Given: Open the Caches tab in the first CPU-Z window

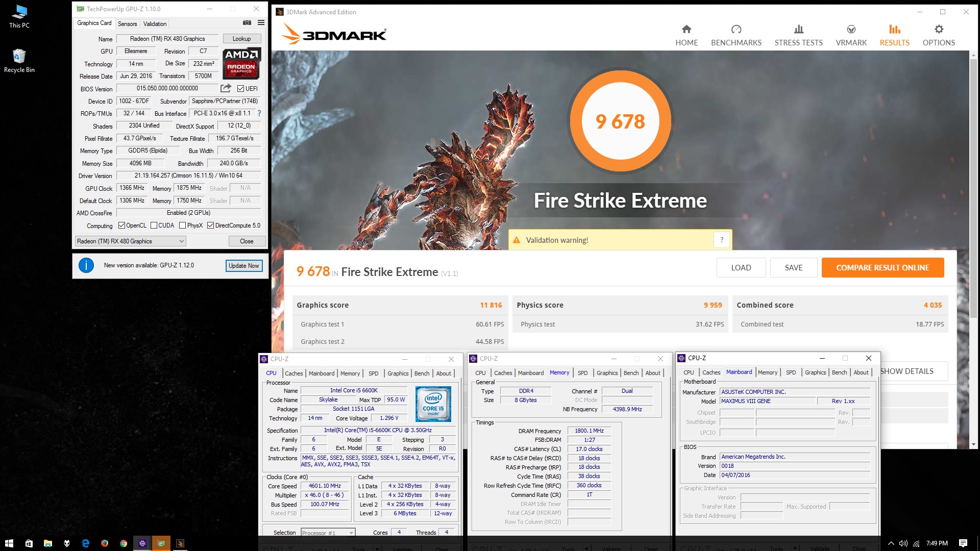Looking at the screenshot, I should [x=293, y=373].
